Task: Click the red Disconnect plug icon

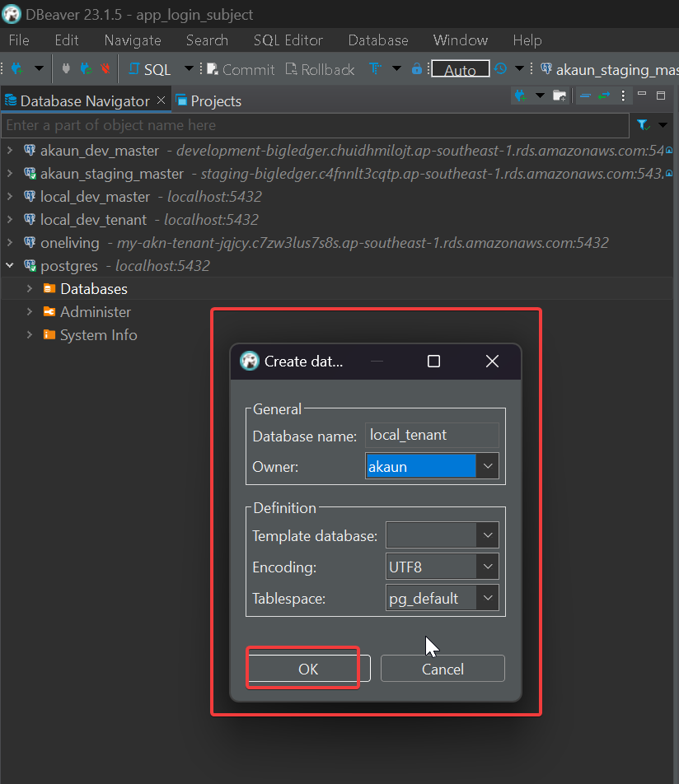Action: (x=105, y=69)
